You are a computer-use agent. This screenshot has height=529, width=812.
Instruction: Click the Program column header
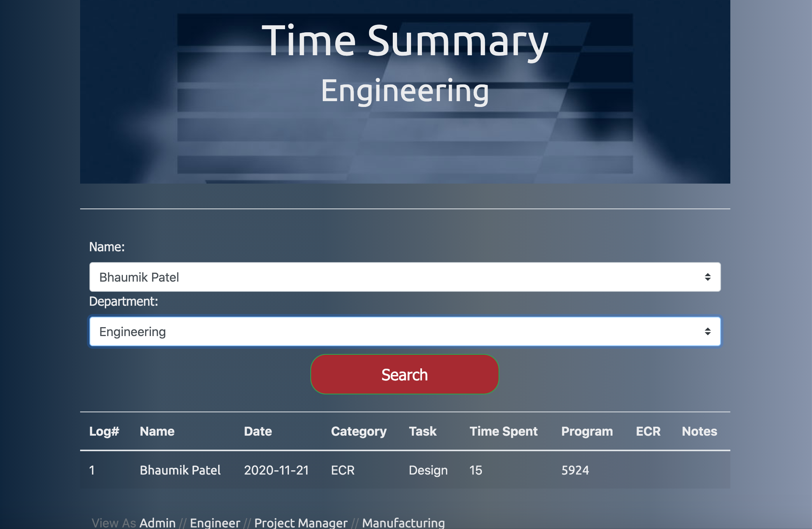click(x=587, y=431)
